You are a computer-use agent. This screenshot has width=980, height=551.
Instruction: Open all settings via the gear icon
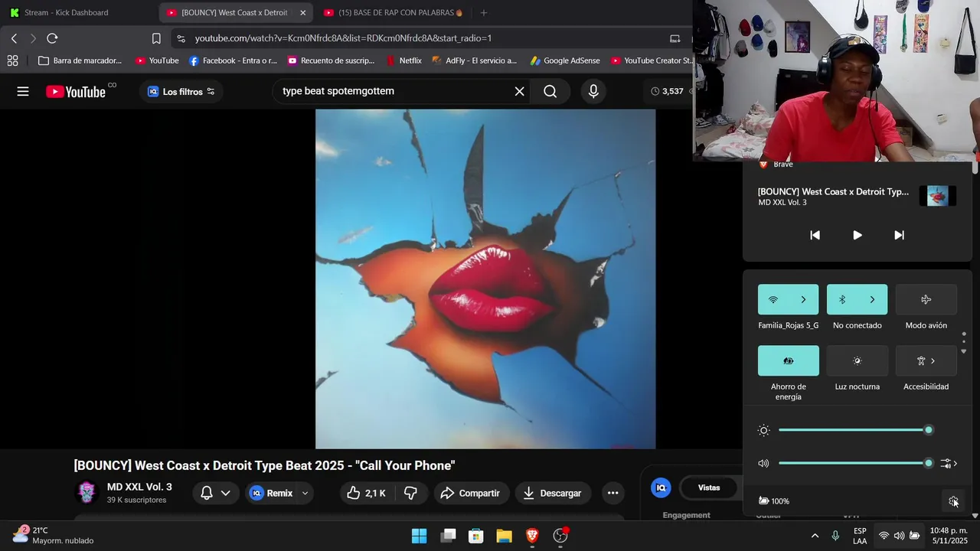pyautogui.click(x=953, y=500)
